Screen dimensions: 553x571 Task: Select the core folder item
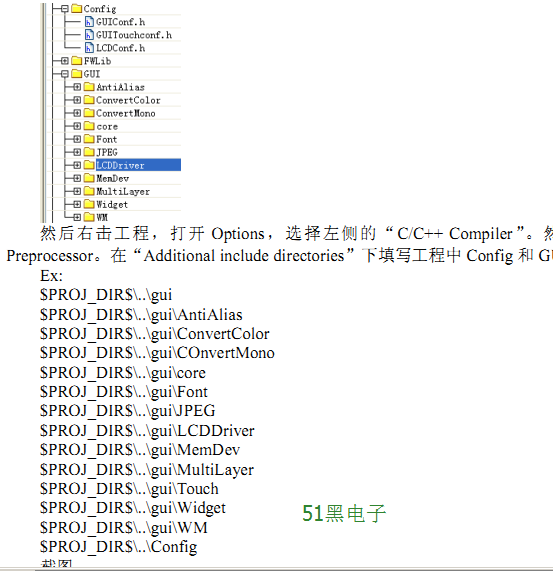pos(107,127)
